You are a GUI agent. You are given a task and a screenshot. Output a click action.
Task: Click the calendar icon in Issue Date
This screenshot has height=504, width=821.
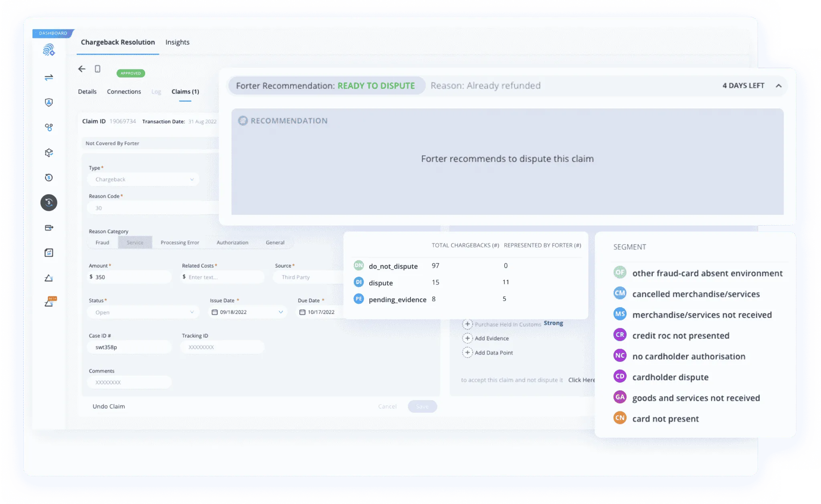tap(214, 312)
